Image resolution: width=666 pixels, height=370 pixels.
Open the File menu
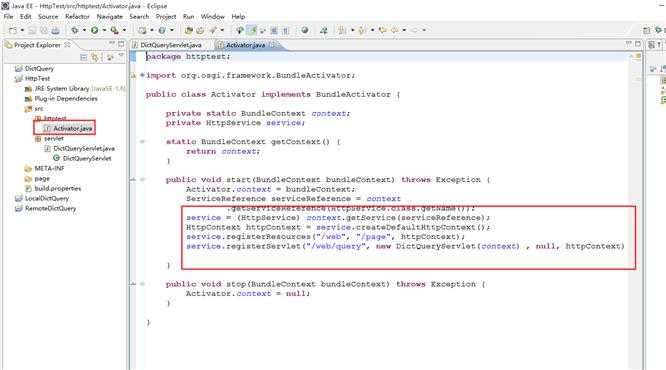[x=8, y=17]
